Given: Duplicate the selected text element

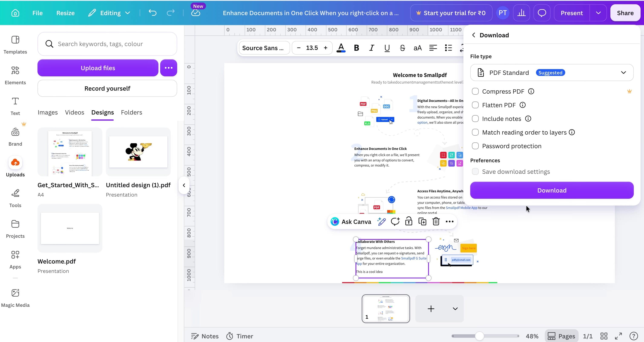Looking at the screenshot, I should click(x=422, y=222).
